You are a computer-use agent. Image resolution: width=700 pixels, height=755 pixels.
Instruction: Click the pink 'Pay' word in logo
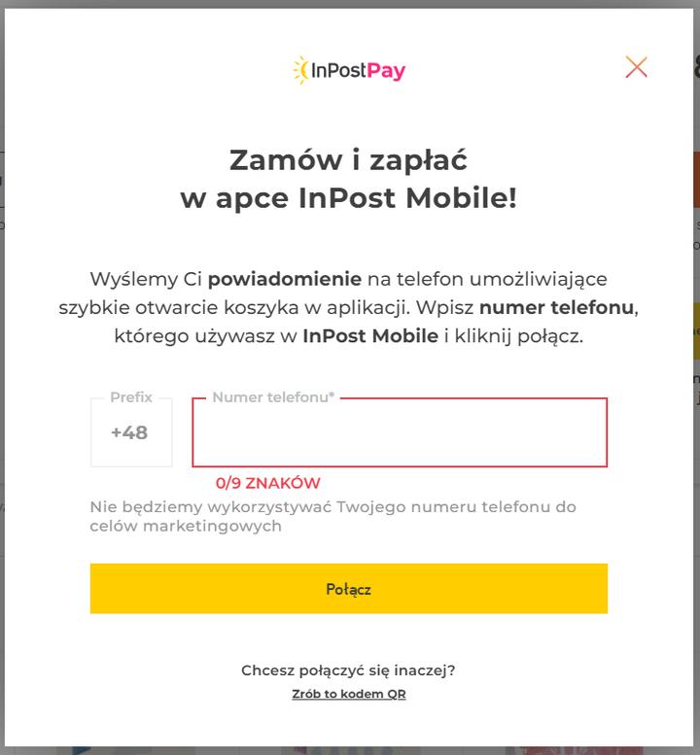[x=386, y=71]
